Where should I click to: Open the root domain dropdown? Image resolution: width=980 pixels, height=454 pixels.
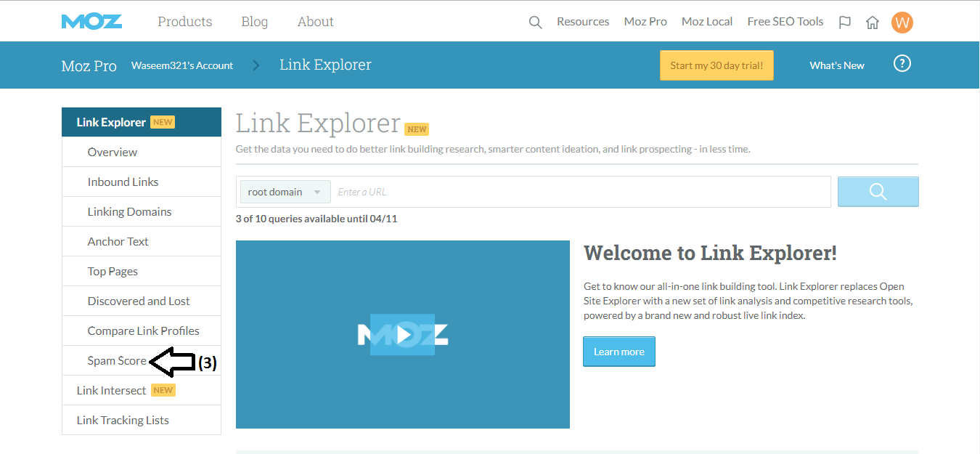(x=285, y=192)
